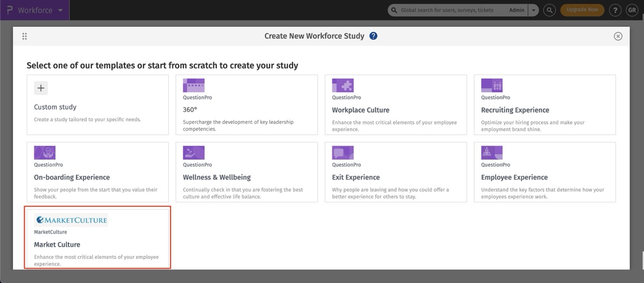Click the plus icon for Custom study
This screenshot has width=644, height=283.
coord(41,88)
